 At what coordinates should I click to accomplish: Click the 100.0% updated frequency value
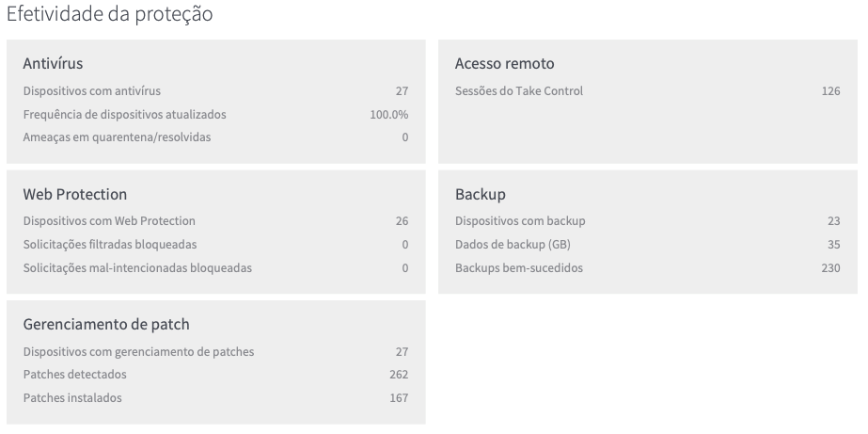pos(389,115)
